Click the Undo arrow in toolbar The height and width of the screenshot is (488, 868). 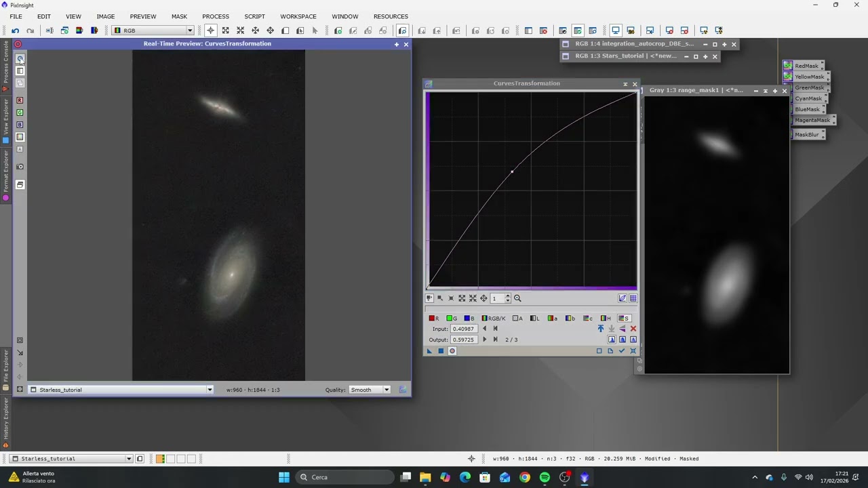click(x=15, y=30)
